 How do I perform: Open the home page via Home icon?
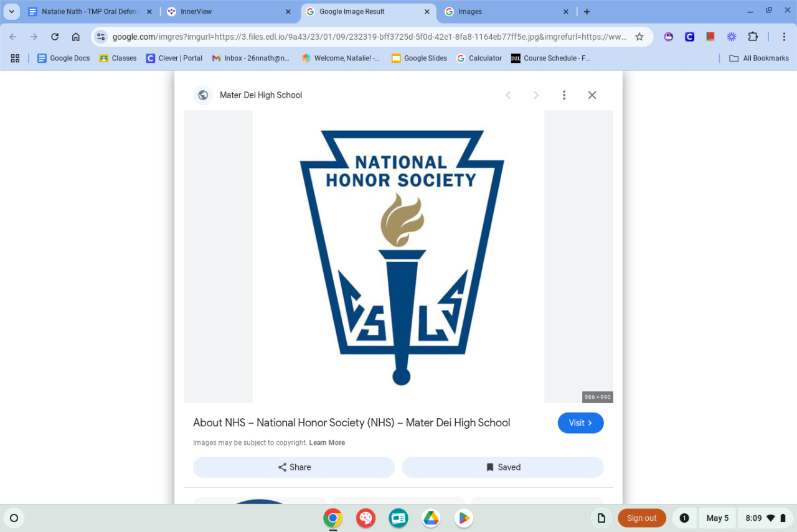(x=76, y=37)
